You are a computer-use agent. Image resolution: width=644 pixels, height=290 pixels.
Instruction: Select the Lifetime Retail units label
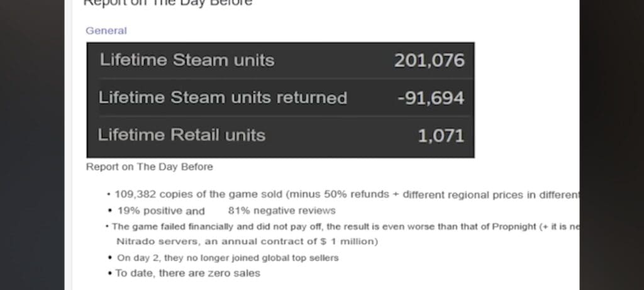click(182, 135)
